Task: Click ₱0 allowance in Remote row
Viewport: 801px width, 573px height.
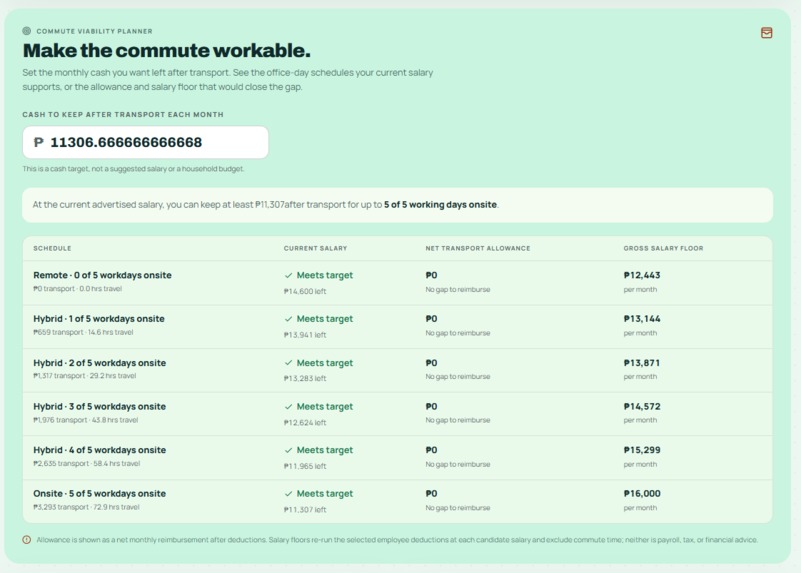Action: 431,275
